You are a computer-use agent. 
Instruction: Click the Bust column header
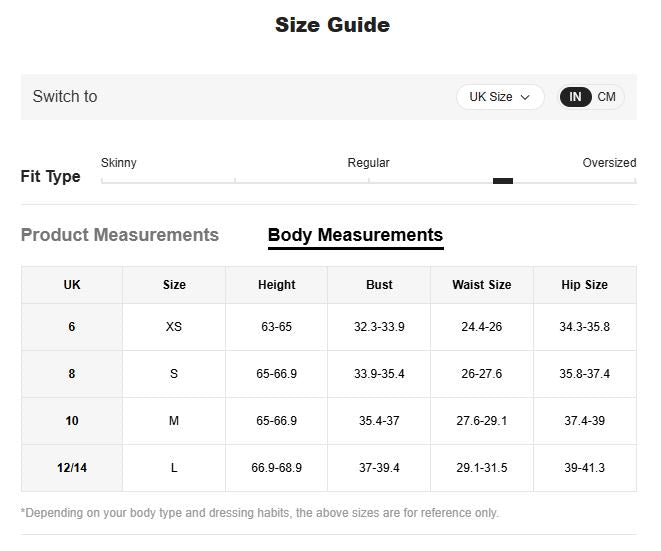coord(379,285)
